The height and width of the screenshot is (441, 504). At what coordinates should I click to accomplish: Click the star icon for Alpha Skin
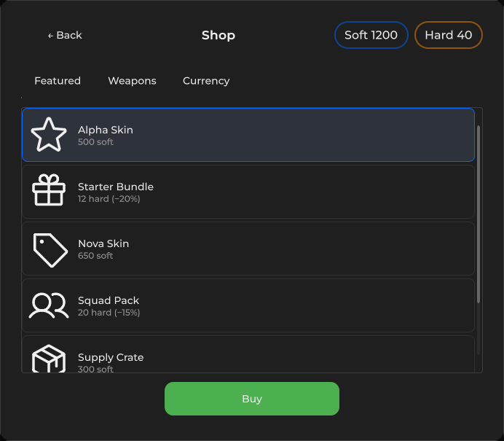pyautogui.click(x=49, y=135)
